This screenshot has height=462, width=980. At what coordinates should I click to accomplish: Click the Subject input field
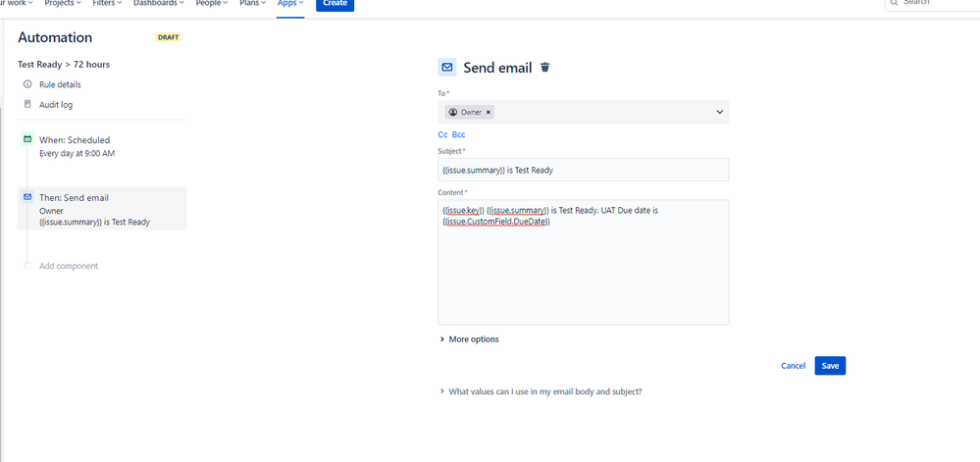tap(583, 170)
